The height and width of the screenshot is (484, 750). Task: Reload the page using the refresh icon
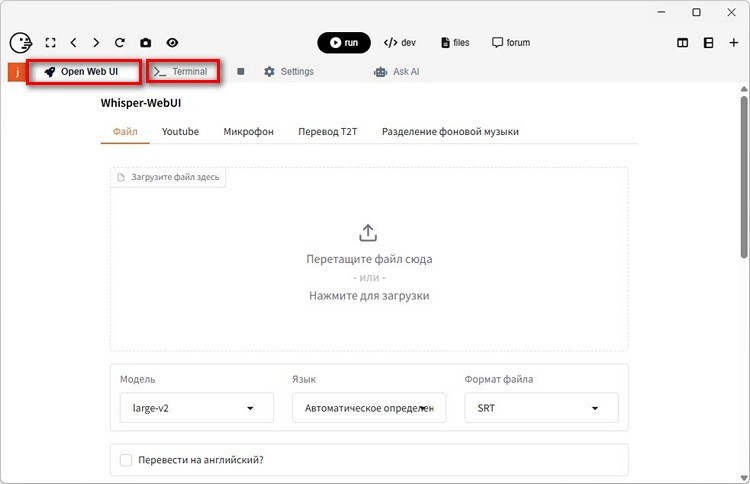click(x=120, y=43)
